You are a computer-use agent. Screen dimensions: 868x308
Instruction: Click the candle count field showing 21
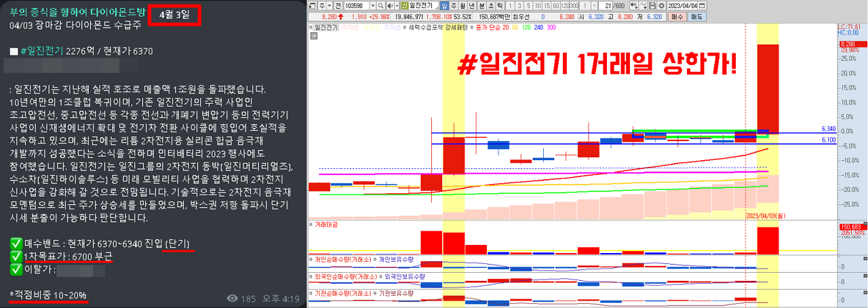coord(606,5)
